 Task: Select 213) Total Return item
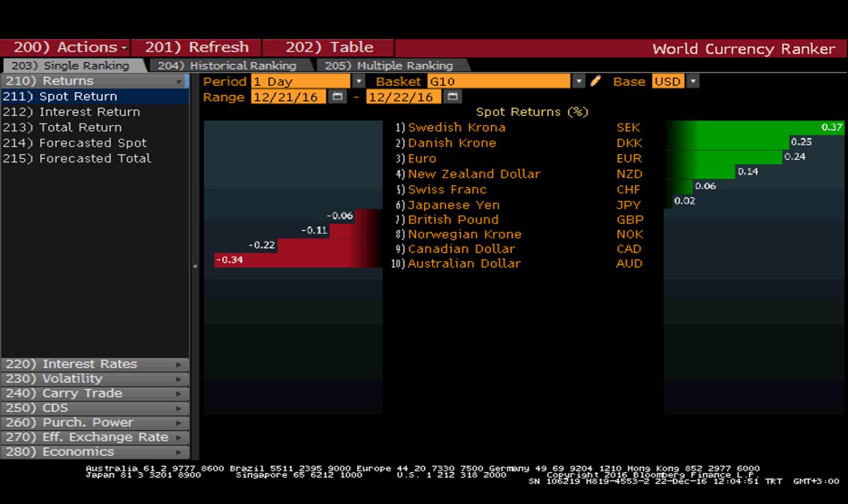pyautogui.click(x=94, y=128)
